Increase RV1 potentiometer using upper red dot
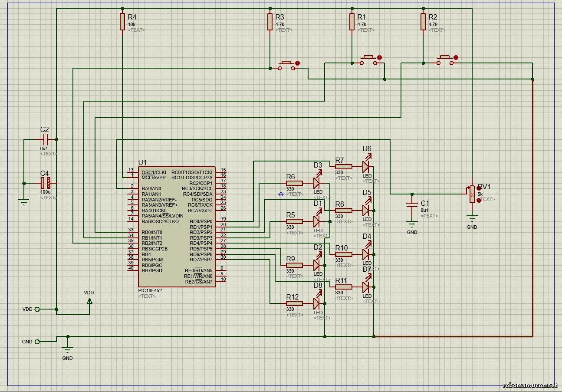Viewport: 562px width, 392px height. (x=479, y=188)
